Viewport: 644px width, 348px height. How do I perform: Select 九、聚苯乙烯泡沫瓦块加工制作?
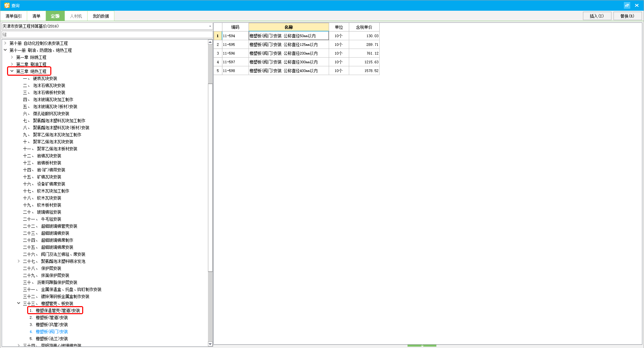(x=52, y=135)
